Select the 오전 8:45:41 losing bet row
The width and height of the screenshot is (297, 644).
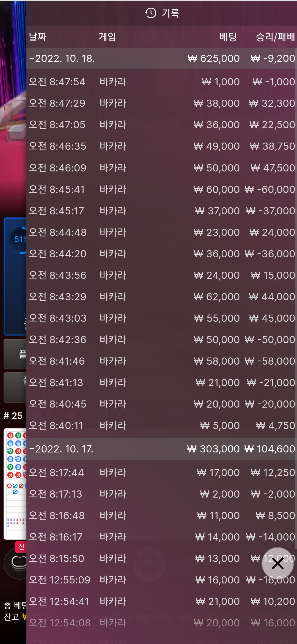[x=162, y=189]
